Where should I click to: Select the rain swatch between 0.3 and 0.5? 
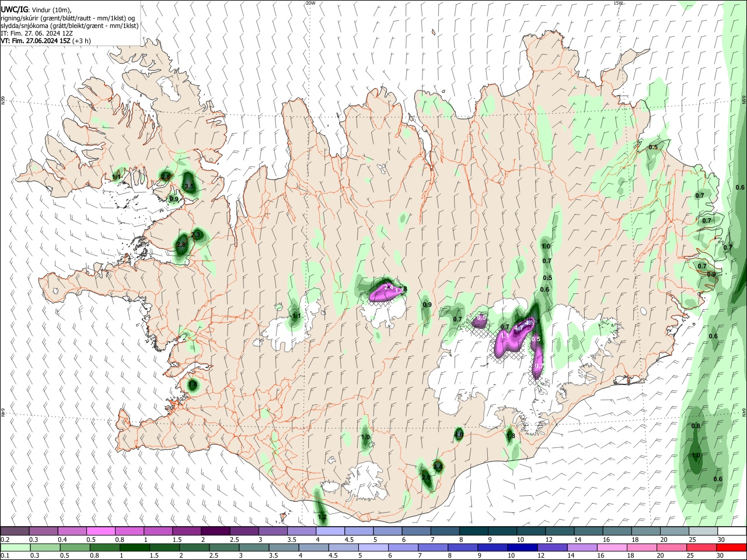click(x=46, y=548)
